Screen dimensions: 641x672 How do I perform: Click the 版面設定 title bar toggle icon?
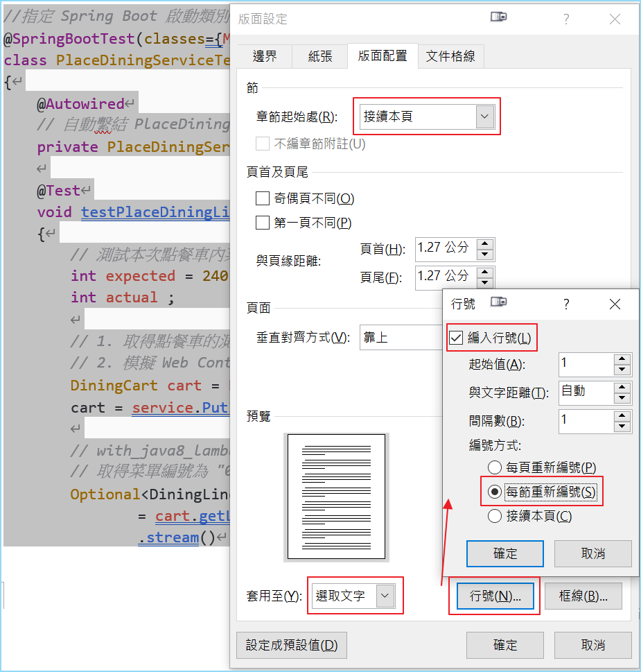(498, 17)
